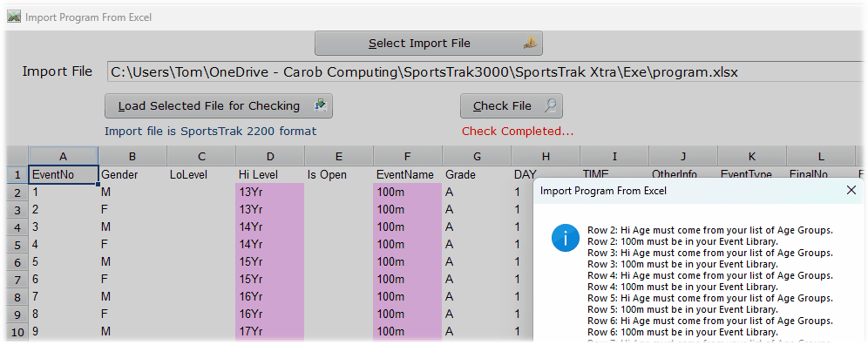Image resolution: width=868 pixels, height=345 pixels.
Task: Click the Check File button
Action: coord(512,105)
